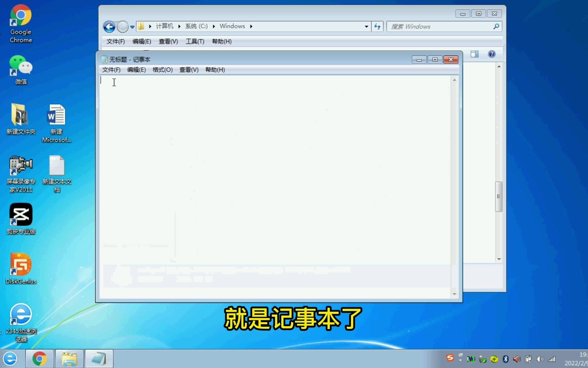This screenshot has width=588, height=368.
Task: Click the Explorer scrollbar down arrow
Action: coord(499,259)
